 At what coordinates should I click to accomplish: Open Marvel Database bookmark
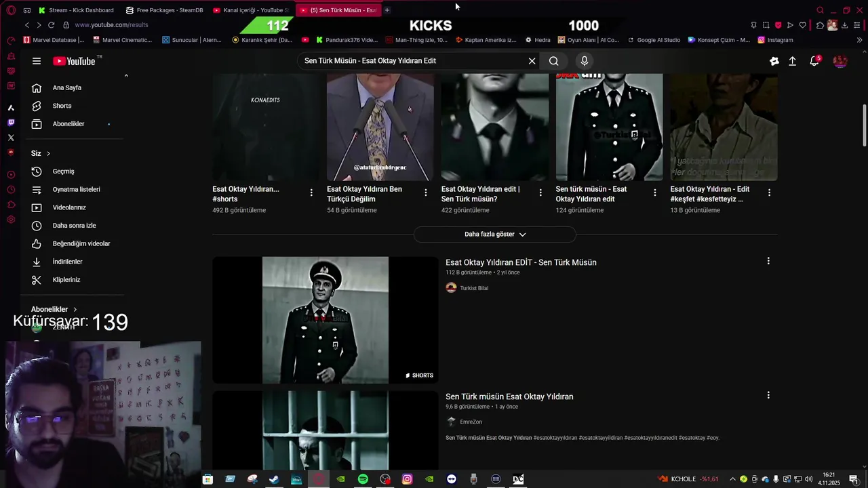54,40
